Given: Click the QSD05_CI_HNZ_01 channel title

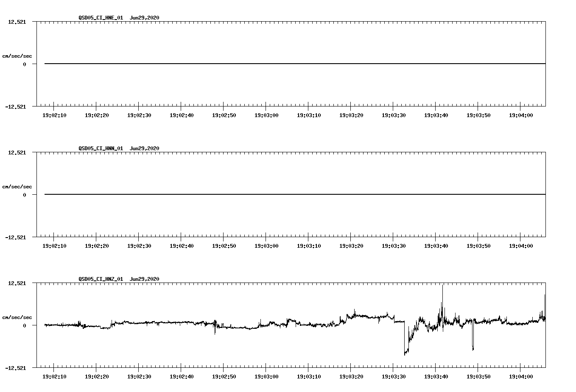Looking at the screenshot, I should (101, 279).
